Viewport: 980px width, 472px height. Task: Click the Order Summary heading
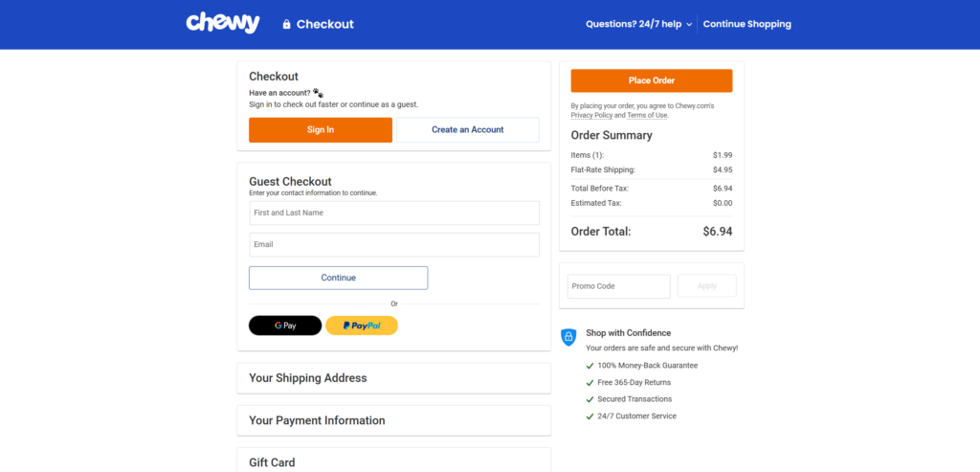pyautogui.click(x=612, y=136)
